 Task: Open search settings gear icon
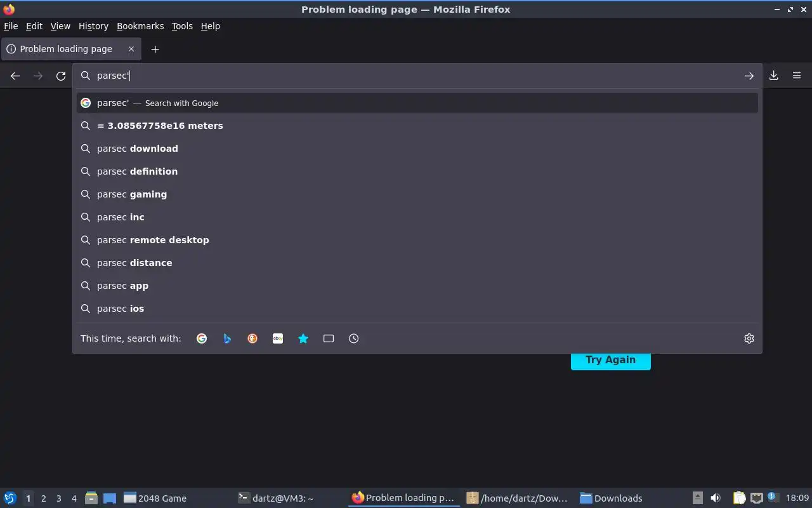pyautogui.click(x=749, y=338)
